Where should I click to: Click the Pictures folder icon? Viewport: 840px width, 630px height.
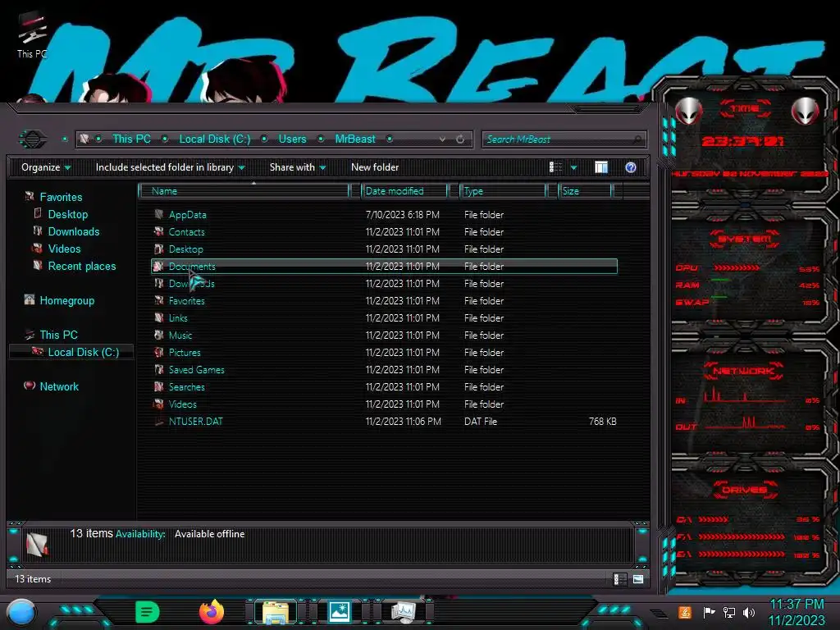[158, 353]
